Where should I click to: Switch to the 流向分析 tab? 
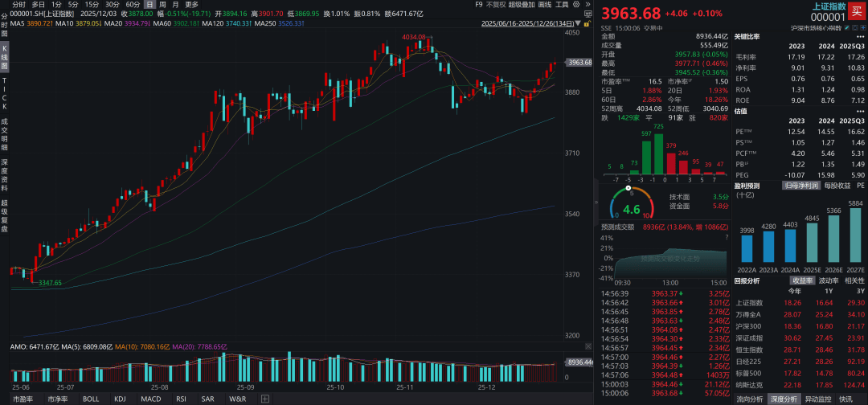[750, 399]
